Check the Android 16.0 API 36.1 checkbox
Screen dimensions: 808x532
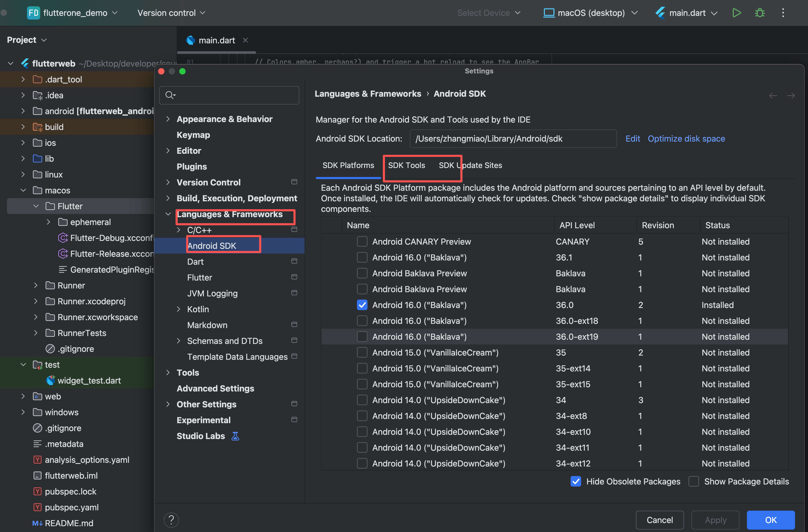click(x=362, y=258)
